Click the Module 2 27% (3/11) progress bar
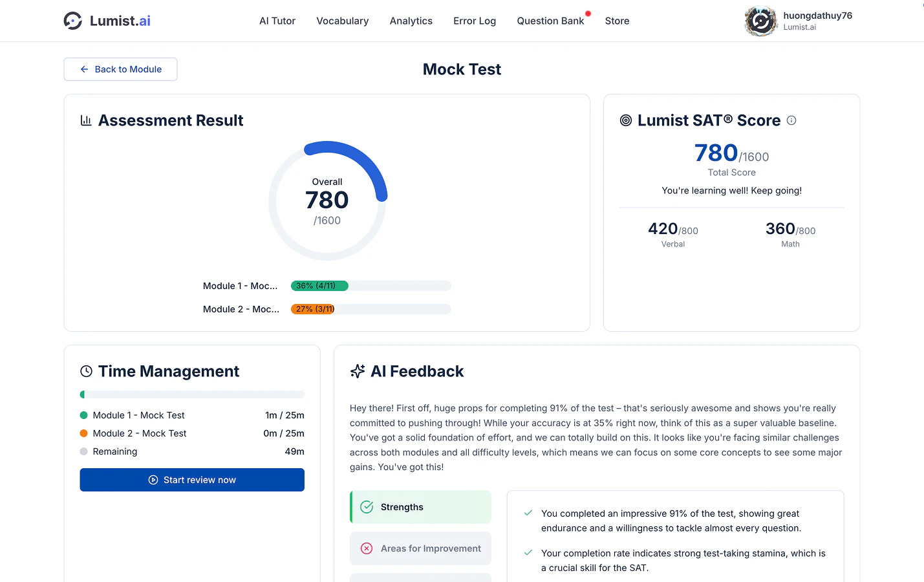The image size is (924, 582). tap(371, 309)
